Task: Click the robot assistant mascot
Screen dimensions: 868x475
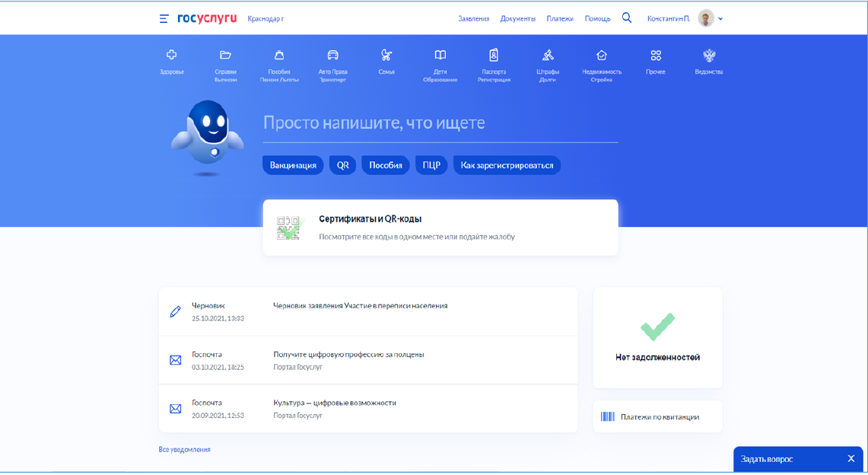Action: click(208, 137)
